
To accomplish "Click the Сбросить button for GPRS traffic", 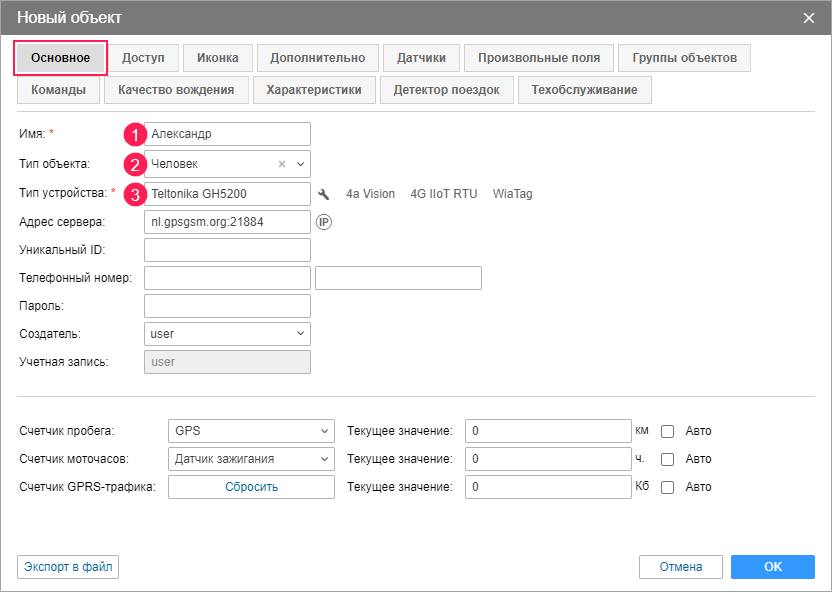I will click(251, 487).
